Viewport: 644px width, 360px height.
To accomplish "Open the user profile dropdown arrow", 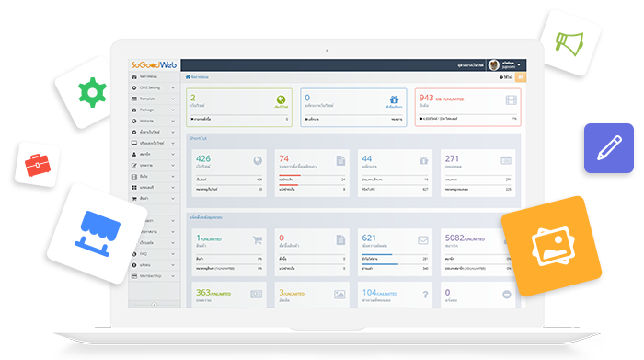I will click(519, 65).
